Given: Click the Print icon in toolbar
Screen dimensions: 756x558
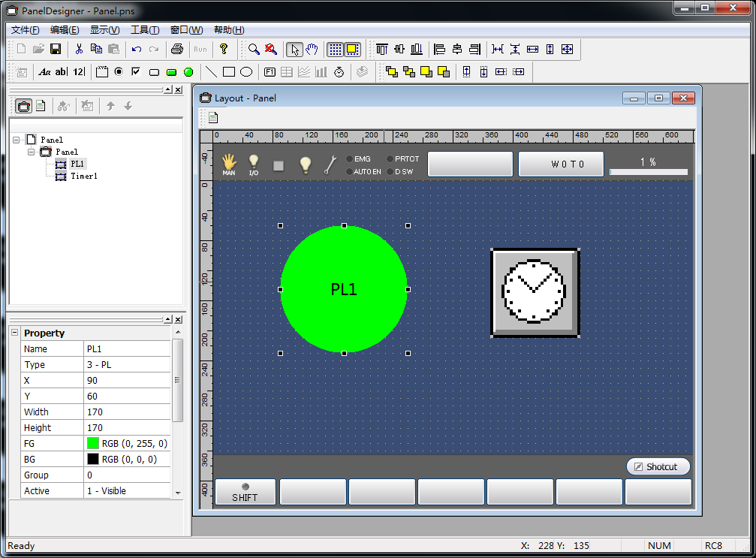Looking at the screenshot, I should [177, 50].
